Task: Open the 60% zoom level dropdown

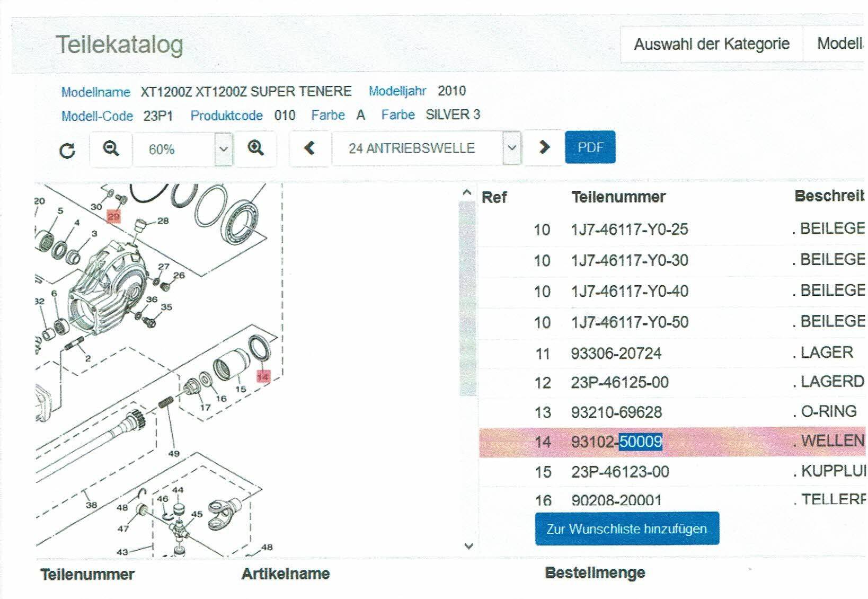Action: point(224,149)
